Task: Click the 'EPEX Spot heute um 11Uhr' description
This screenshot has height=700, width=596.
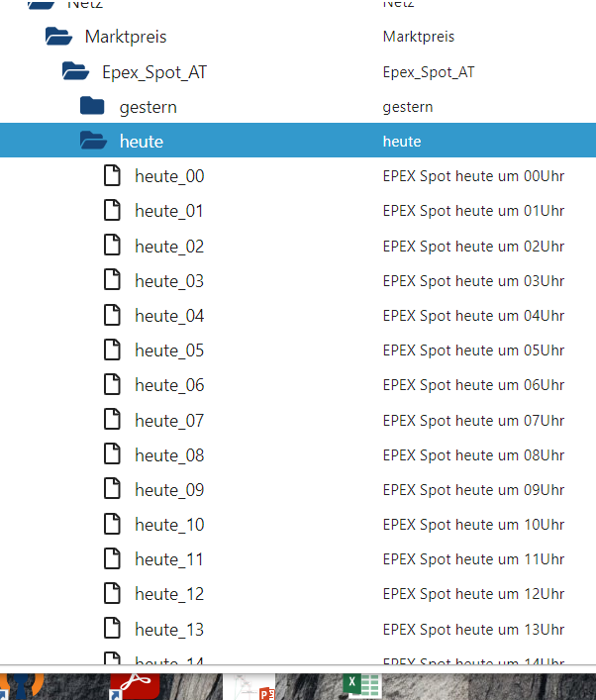Action: pos(473,559)
